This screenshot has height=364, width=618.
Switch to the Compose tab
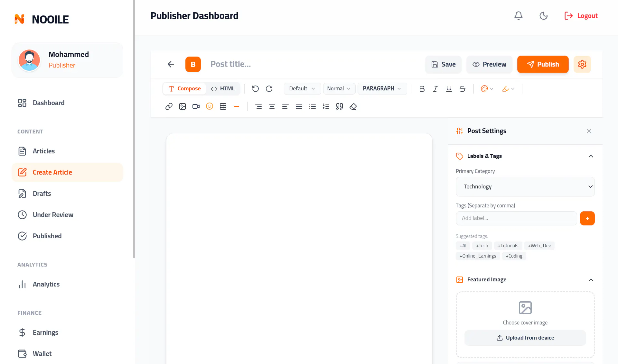pos(184,89)
